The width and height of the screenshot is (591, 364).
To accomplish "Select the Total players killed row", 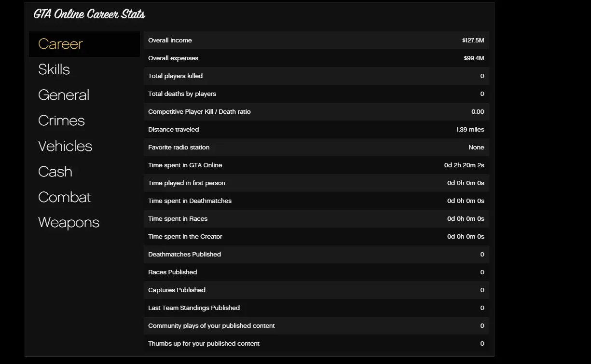I will click(x=316, y=76).
